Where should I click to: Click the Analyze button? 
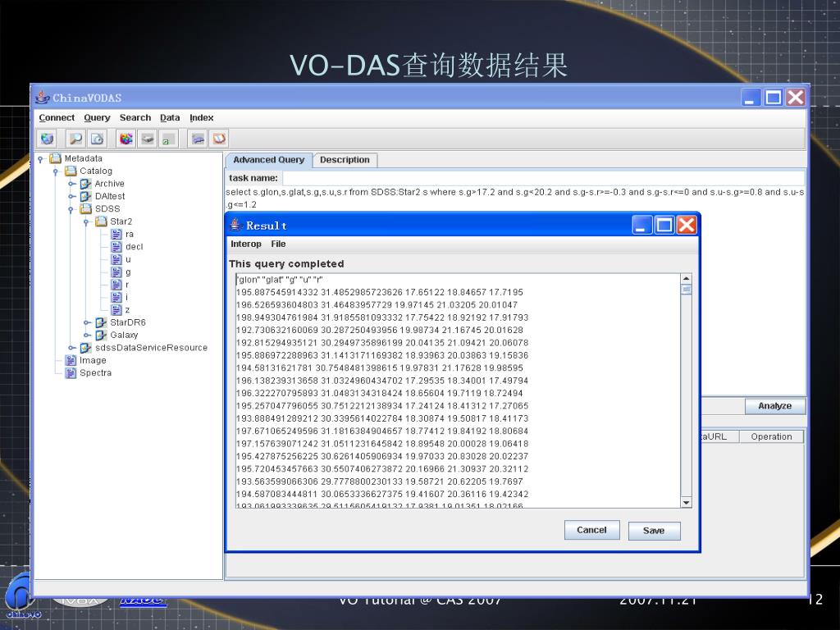click(774, 405)
